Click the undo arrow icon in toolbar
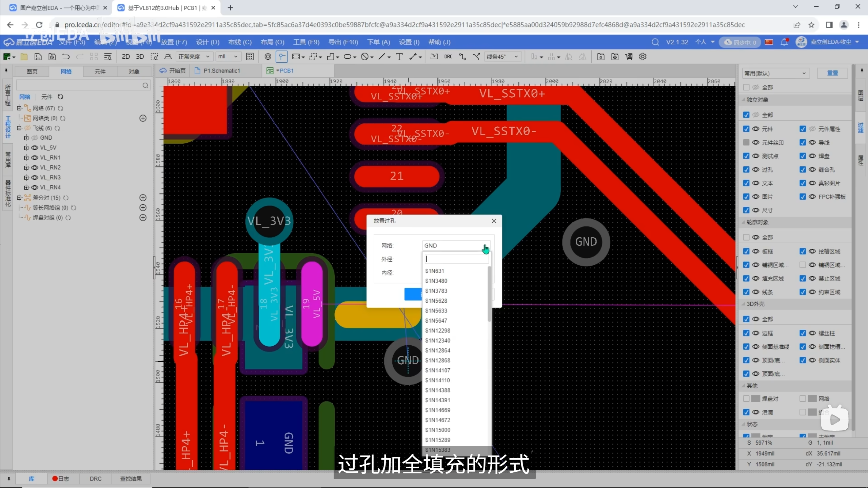Viewport: 868px width, 488px height. pyautogui.click(x=66, y=57)
